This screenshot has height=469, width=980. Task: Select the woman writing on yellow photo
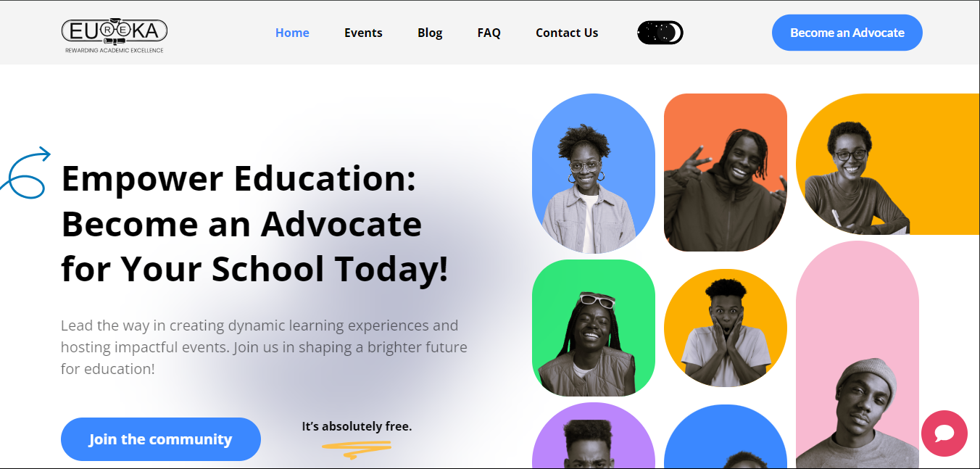pos(888,165)
